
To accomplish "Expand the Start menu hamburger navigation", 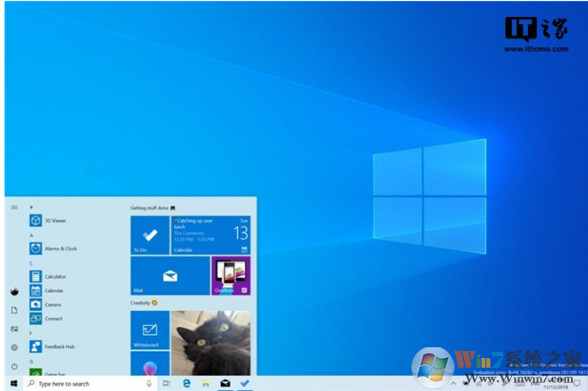I will pos(14,207).
